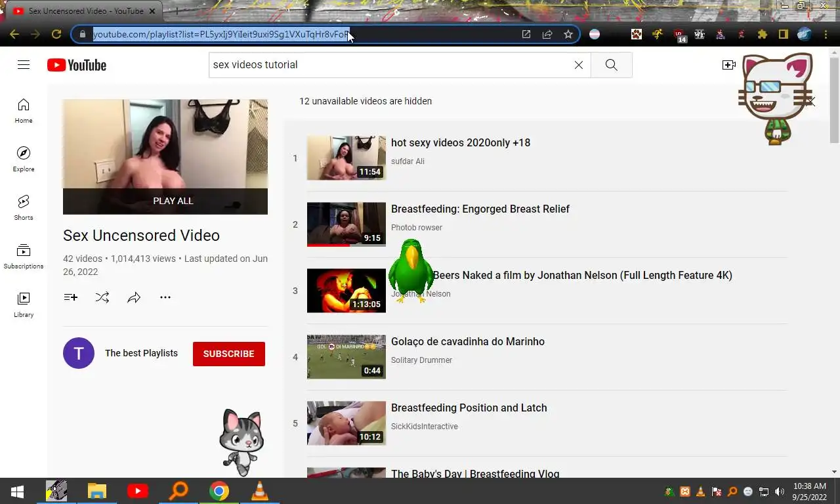Open the Chrome extensions puzzle icon

coord(763,34)
